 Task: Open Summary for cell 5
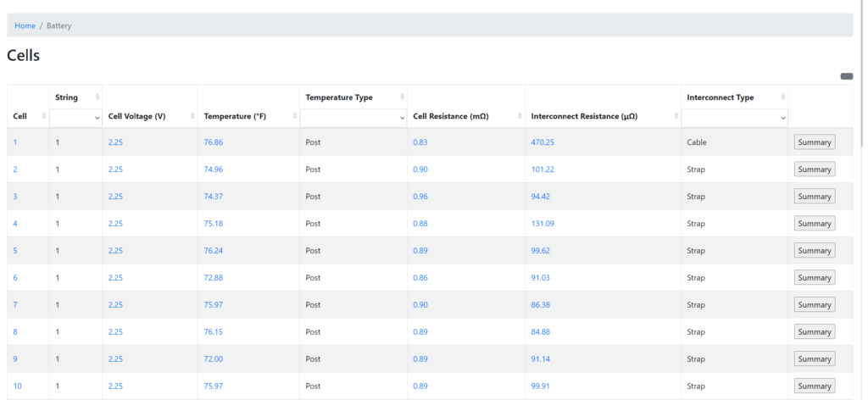pos(815,251)
